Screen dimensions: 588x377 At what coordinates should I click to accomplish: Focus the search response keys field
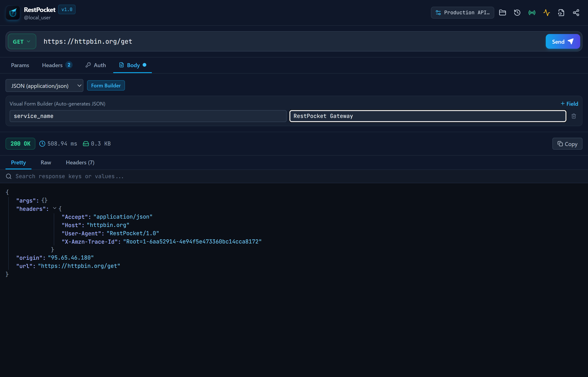click(x=298, y=176)
